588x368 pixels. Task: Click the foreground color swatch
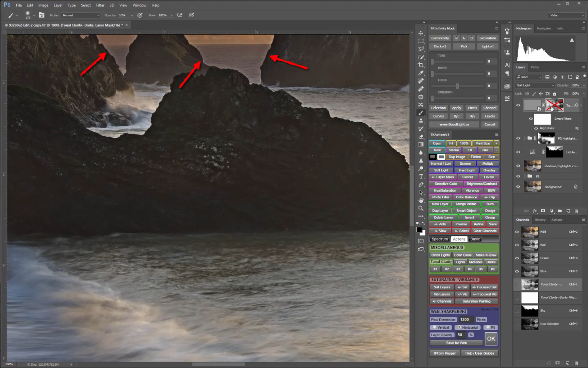pyautogui.click(x=419, y=230)
